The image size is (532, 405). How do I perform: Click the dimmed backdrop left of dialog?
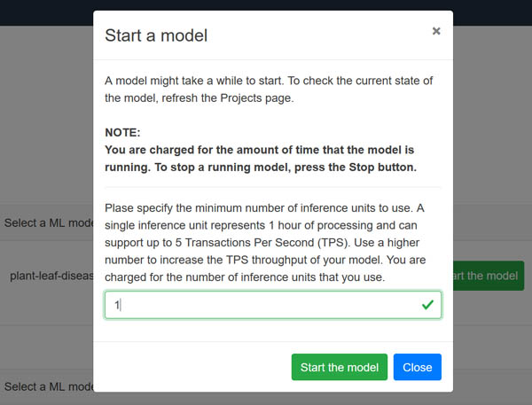(46, 119)
